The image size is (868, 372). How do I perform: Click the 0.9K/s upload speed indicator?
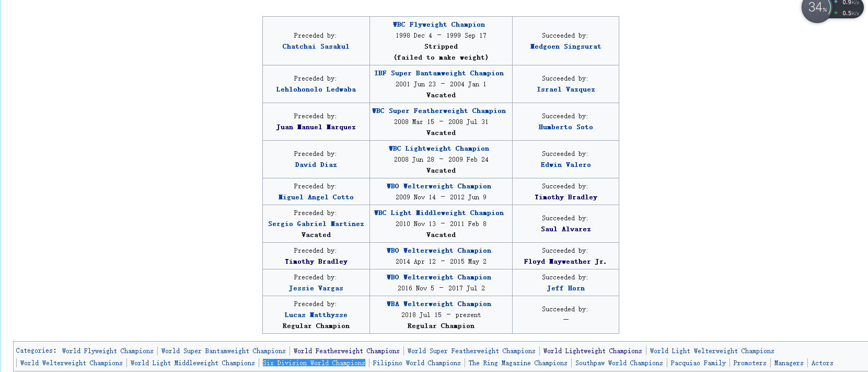(x=847, y=3)
